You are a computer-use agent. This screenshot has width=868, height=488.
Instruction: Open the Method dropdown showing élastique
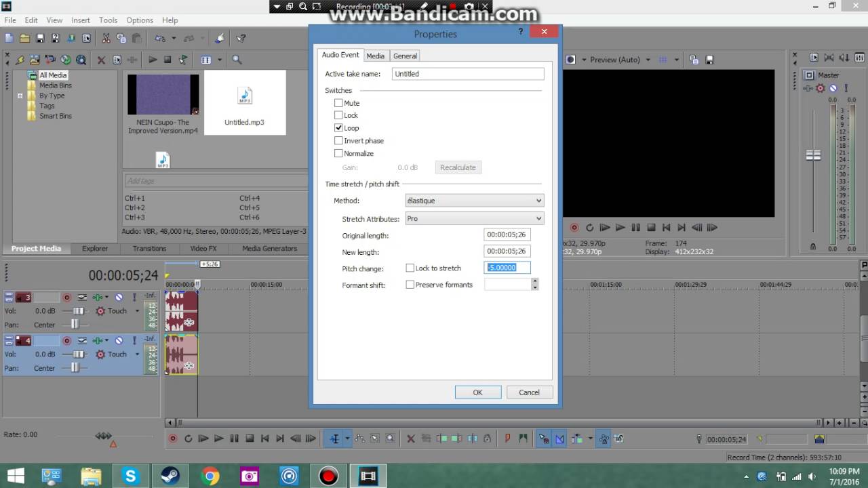pyautogui.click(x=474, y=201)
